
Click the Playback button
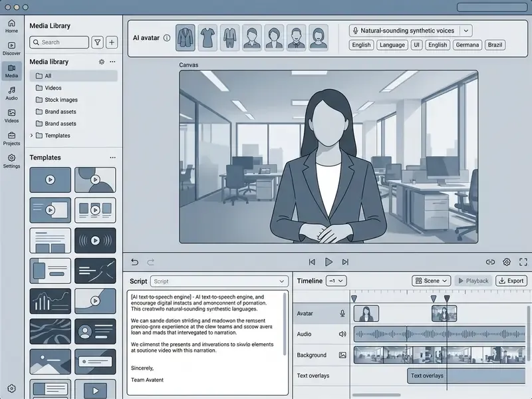point(473,281)
